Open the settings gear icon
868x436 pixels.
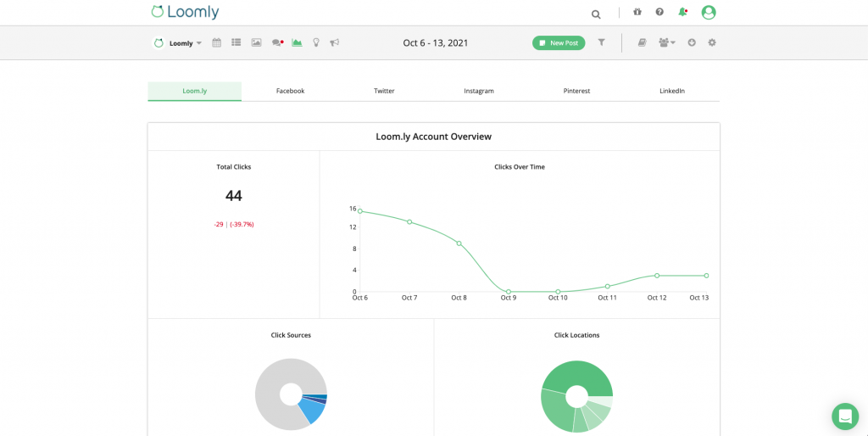(x=712, y=42)
